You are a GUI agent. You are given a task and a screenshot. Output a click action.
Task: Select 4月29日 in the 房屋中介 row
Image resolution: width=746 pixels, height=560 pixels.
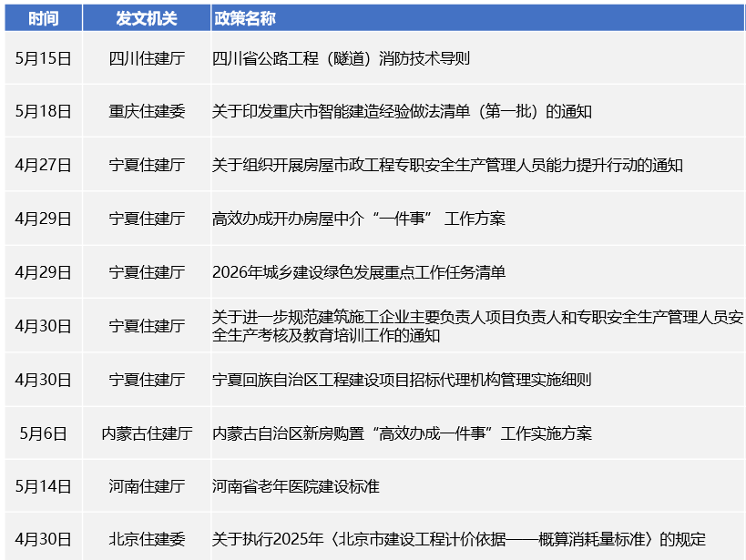pos(44,219)
